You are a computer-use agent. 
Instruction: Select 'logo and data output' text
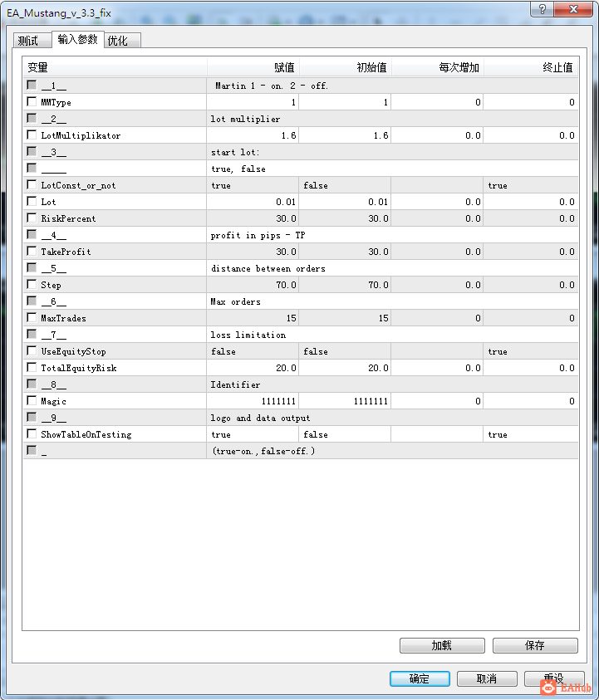(260, 418)
